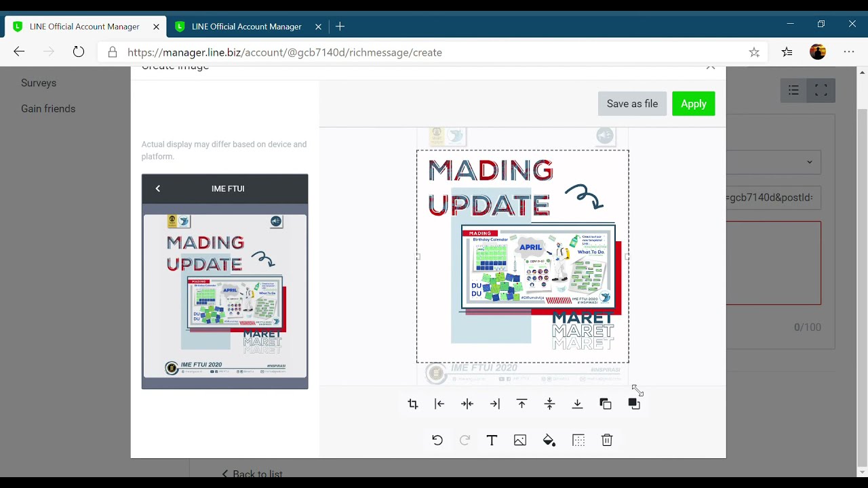This screenshot has width=868, height=488.
Task: Select the Mading Update image on canvas
Action: point(523,256)
